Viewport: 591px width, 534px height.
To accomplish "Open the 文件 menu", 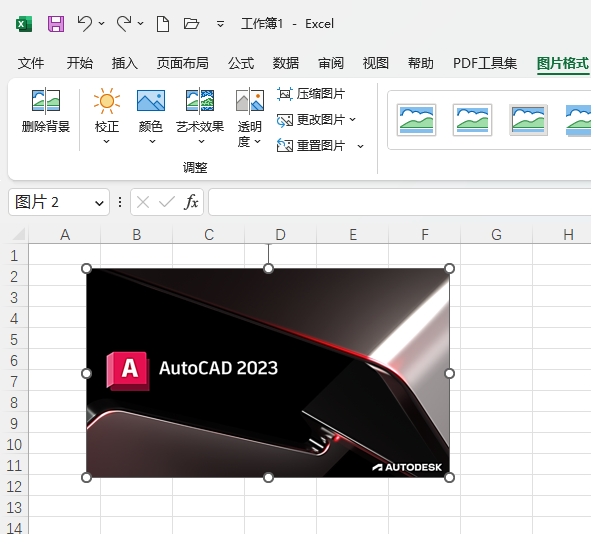I will click(31, 63).
